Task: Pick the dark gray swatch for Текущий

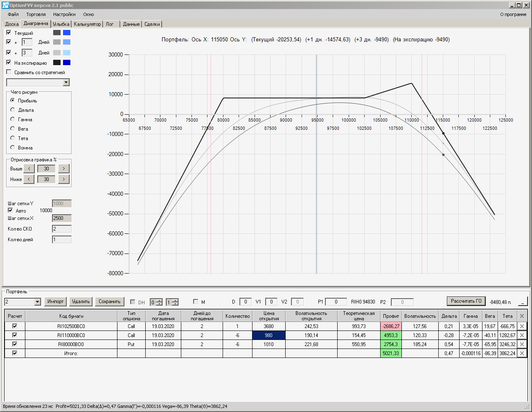Action: [57, 32]
